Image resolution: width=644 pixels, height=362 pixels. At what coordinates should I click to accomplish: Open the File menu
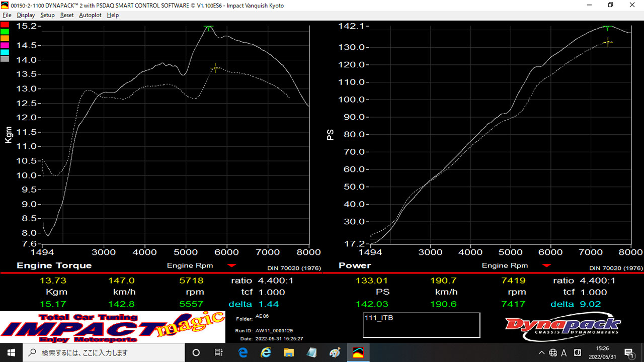(7, 15)
